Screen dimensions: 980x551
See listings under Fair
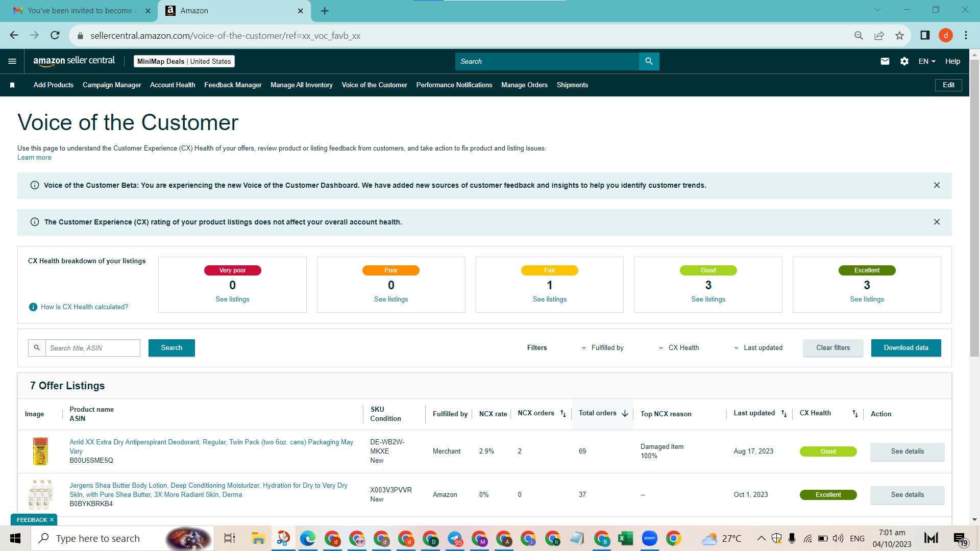(550, 299)
